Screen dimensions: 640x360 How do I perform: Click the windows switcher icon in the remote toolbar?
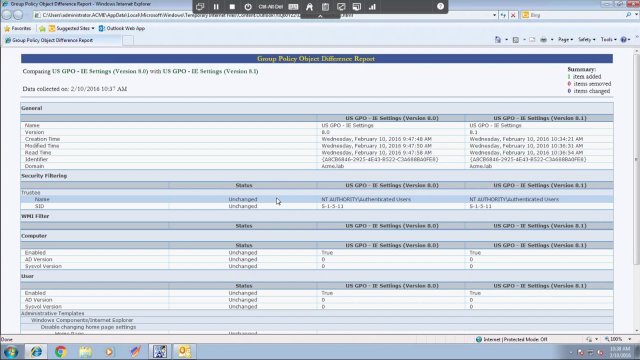pyautogui.click(x=200, y=7)
